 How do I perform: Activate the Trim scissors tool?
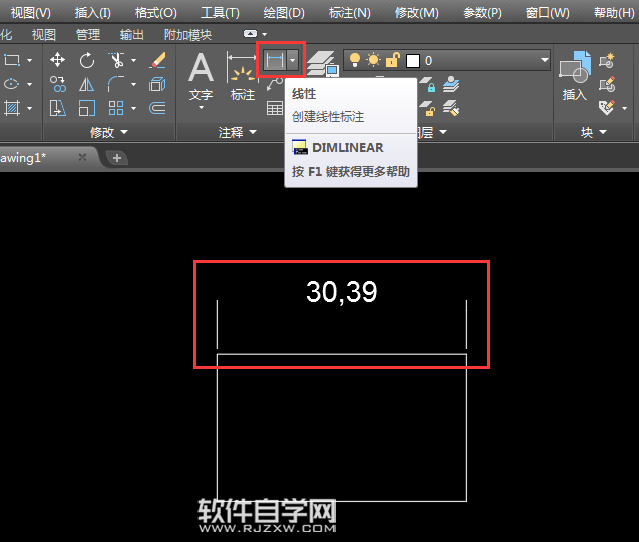pos(117,60)
